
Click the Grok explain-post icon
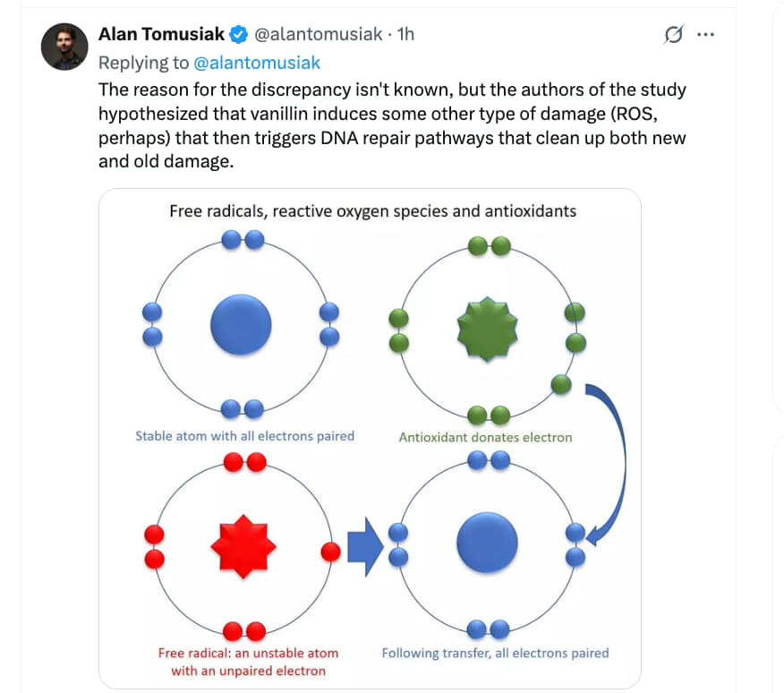point(674,35)
